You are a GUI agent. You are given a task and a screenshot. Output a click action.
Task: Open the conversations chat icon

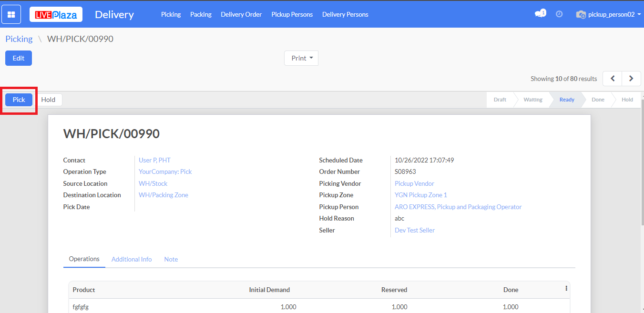540,14
